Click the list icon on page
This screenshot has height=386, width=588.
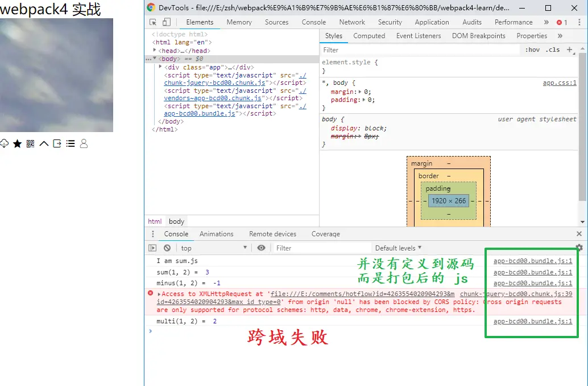click(x=71, y=143)
